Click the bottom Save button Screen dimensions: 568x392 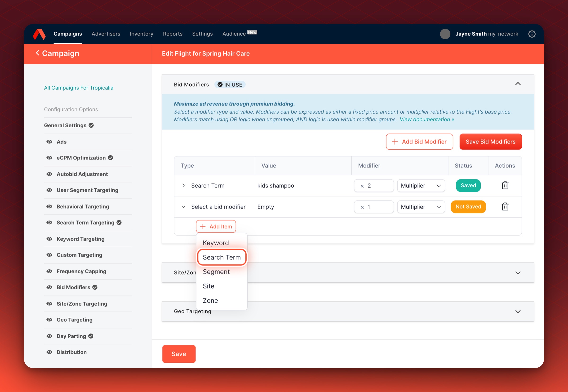[x=179, y=354]
